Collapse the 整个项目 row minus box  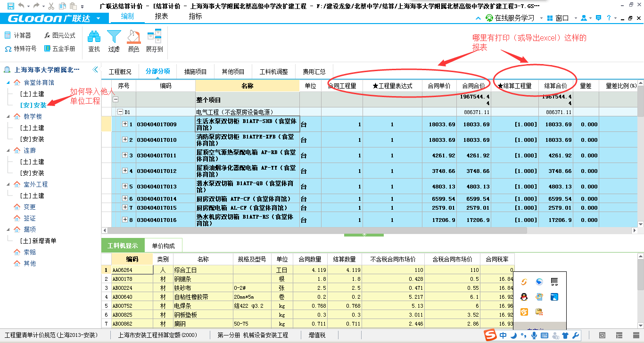point(116,100)
